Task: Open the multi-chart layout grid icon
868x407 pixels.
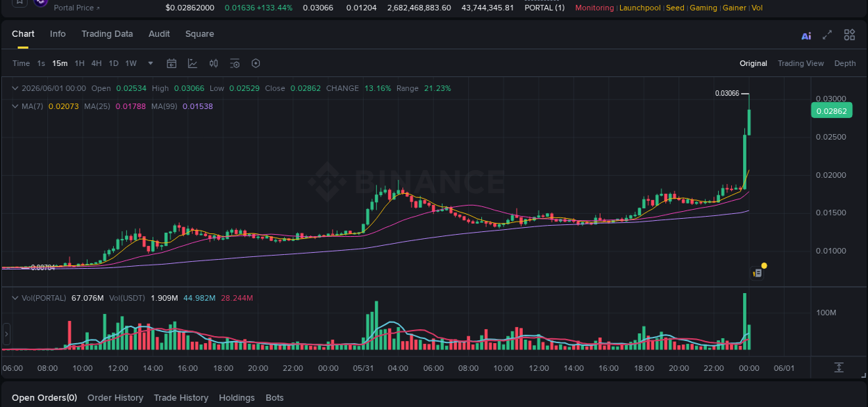Action: pos(849,35)
